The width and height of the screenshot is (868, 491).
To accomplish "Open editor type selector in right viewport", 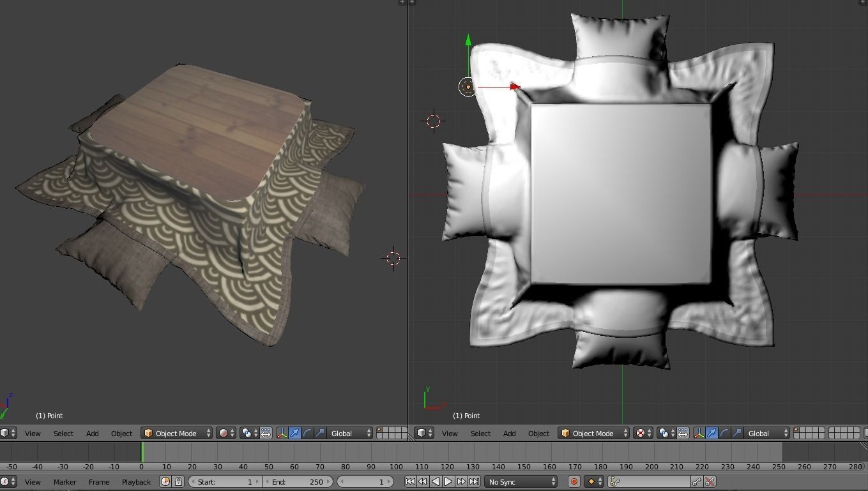I will point(425,433).
